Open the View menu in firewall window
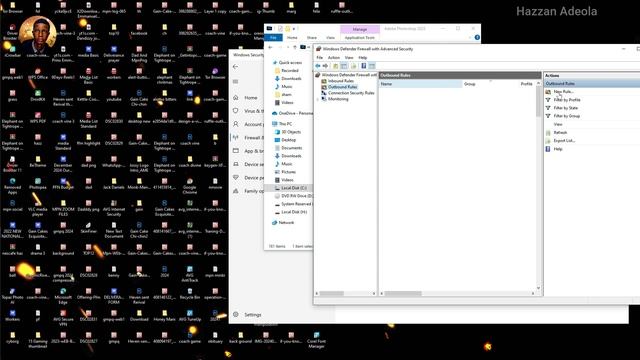This screenshot has width=640, height=360. click(x=349, y=58)
